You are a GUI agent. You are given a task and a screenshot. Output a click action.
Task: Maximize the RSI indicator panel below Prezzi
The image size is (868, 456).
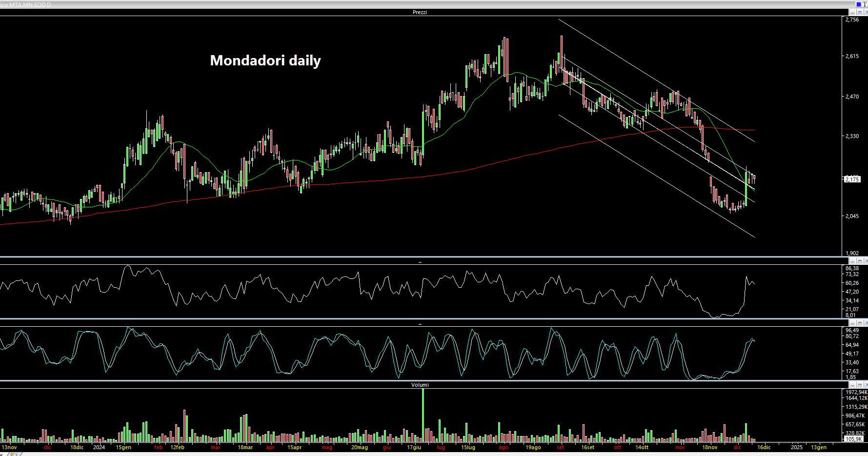[x=860, y=261]
